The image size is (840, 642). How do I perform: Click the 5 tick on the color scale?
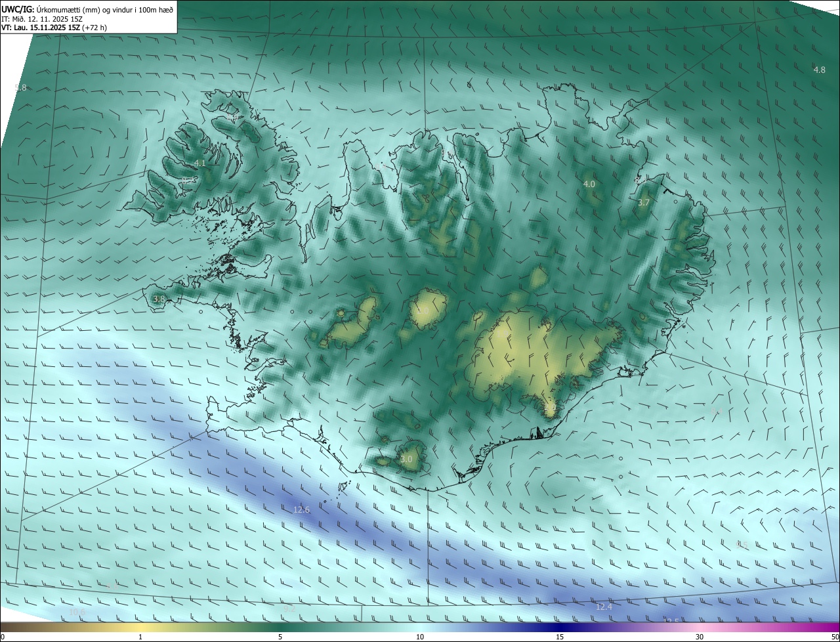tap(280, 637)
